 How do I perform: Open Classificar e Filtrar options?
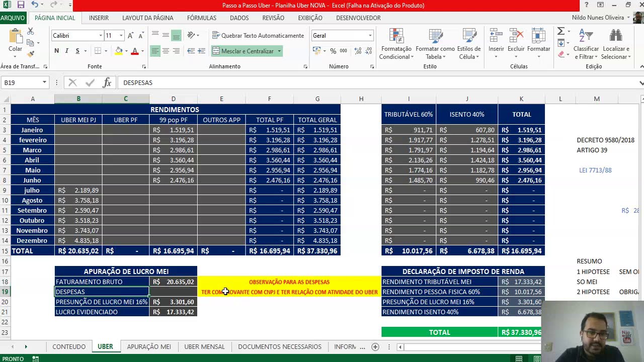point(586,44)
